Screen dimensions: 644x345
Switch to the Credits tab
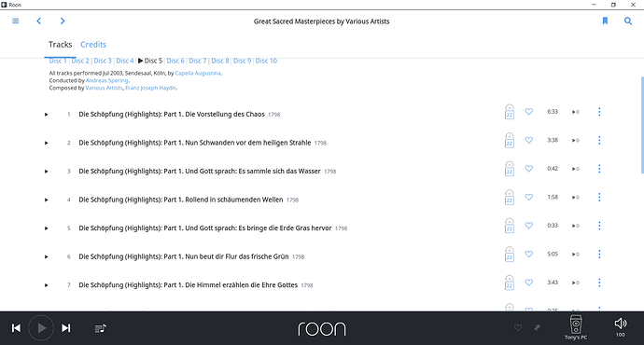(93, 45)
